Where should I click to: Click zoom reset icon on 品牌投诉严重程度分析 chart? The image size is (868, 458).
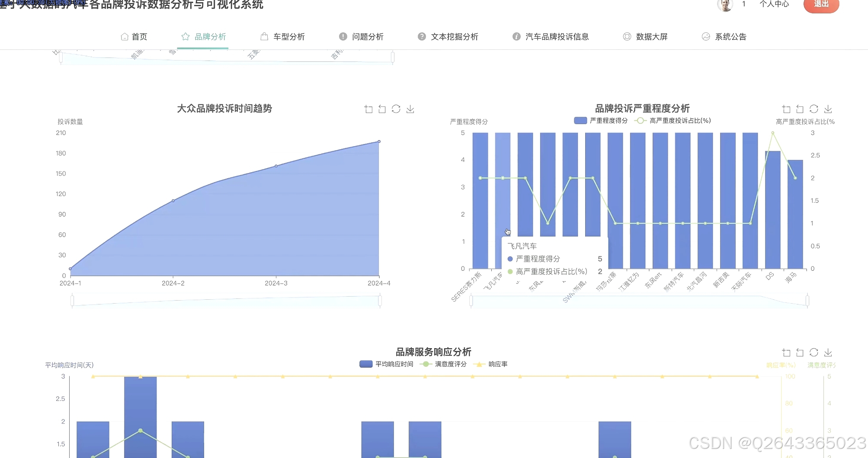point(800,109)
